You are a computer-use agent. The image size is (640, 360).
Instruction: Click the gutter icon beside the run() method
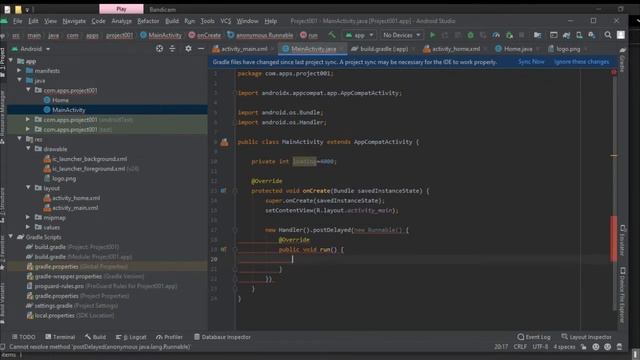point(223,249)
